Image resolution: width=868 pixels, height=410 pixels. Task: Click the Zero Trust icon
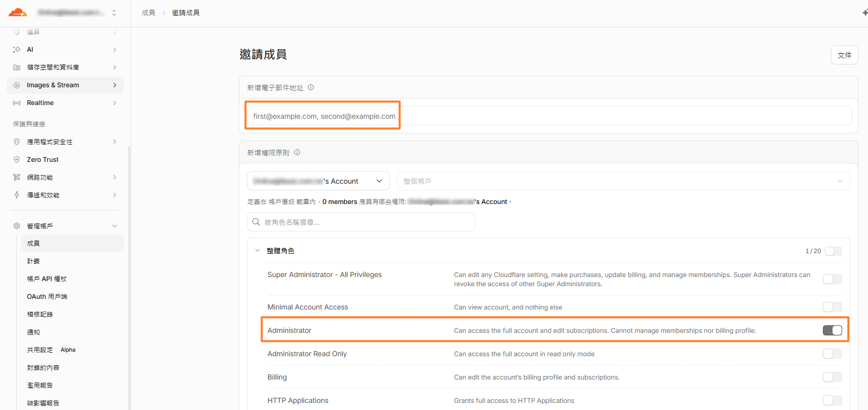[17, 160]
